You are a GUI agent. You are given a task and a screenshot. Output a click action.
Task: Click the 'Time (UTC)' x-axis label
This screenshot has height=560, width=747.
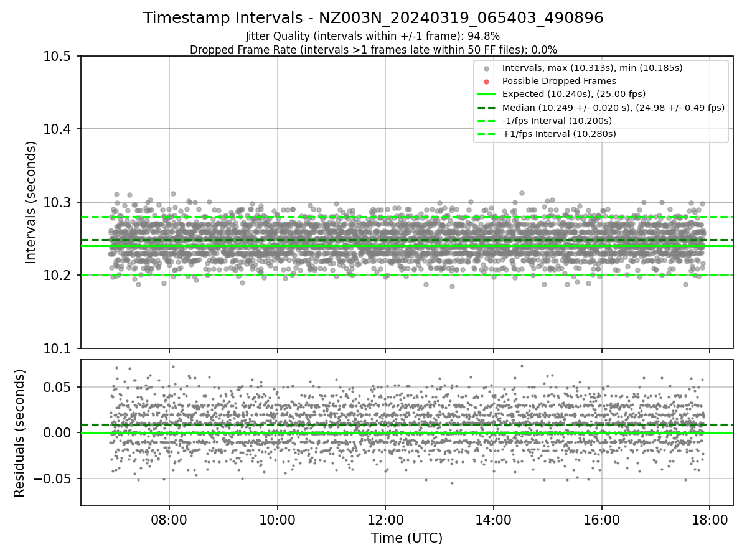pos(406,538)
